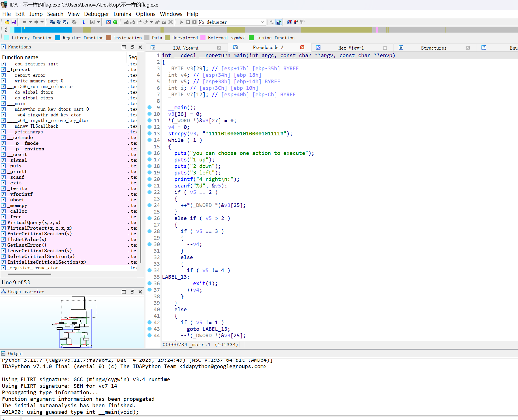Start the process with the play icon
This screenshot has height=420, width=518.
(181, 22)
